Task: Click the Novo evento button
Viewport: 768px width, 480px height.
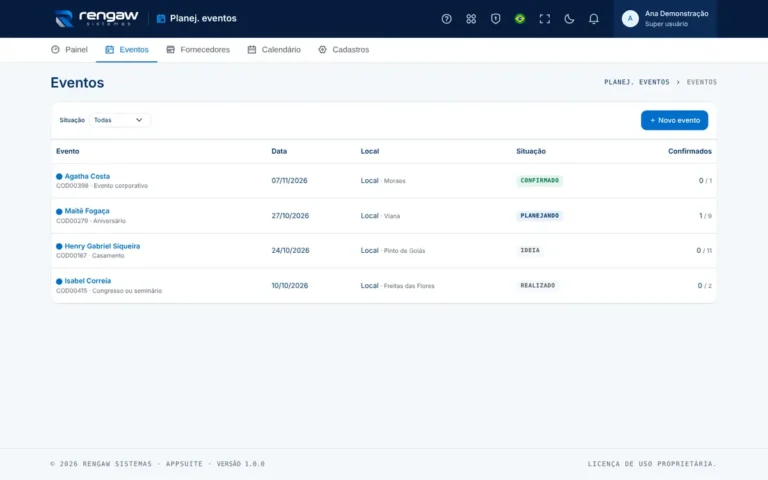Action: [674, 120]
